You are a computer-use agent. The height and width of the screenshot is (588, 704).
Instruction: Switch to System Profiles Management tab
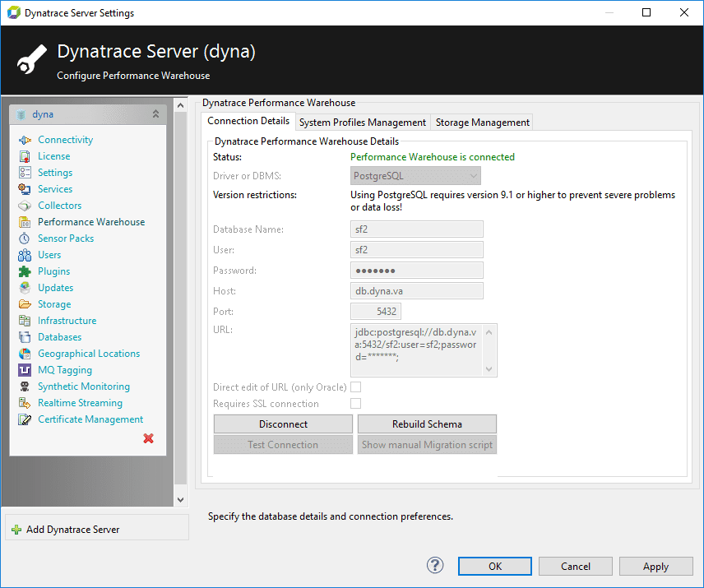[363, 123]
